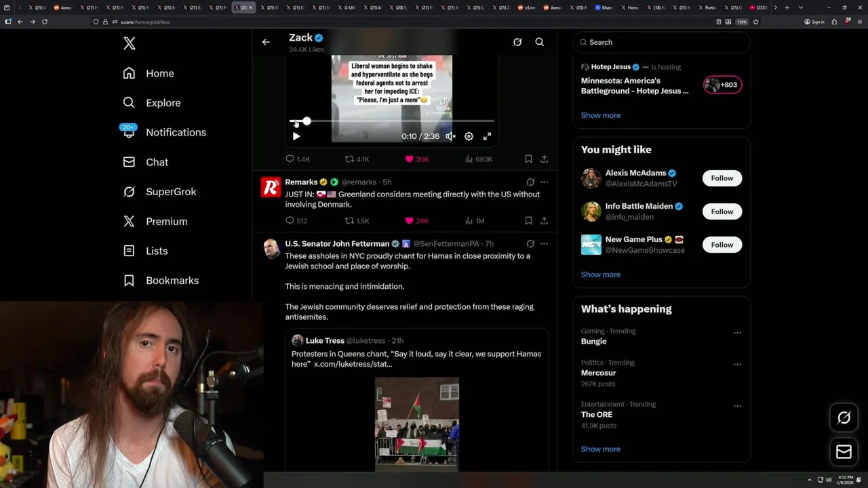The image size is (868, 488).
Task: Follow Alexis McAdams
Action: (x=722, y=178)
